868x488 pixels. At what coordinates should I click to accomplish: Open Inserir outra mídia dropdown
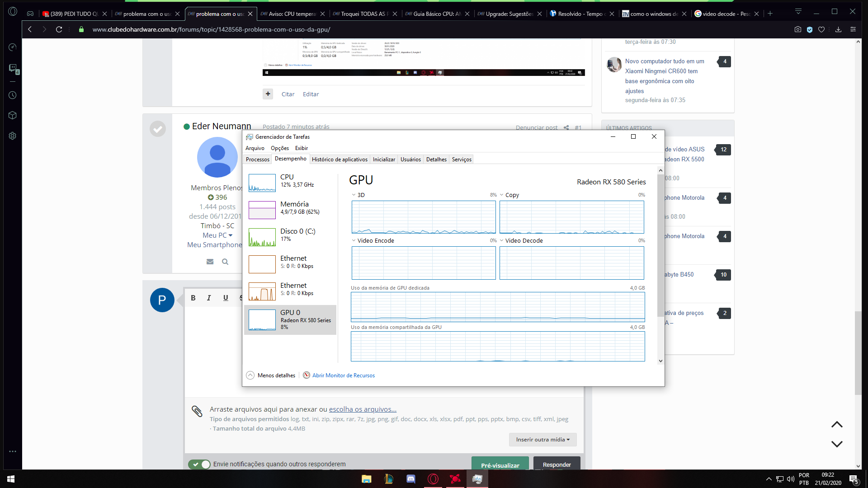point(542,440)
